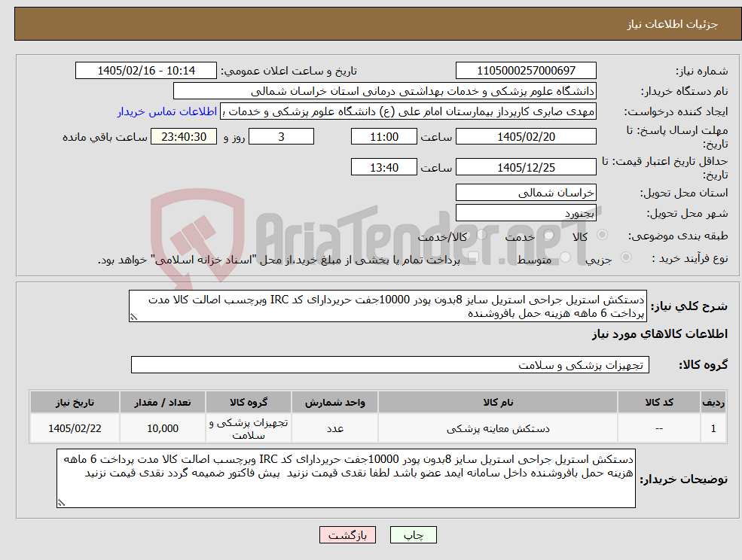Select the کالا radio button
This screenshot has width=742, height=560.
[x=603, y=235]
